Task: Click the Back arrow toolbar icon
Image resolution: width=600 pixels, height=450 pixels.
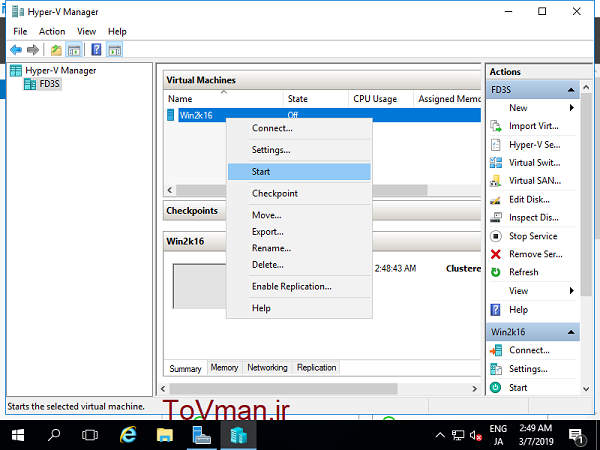Action: (x=16, y=50)
